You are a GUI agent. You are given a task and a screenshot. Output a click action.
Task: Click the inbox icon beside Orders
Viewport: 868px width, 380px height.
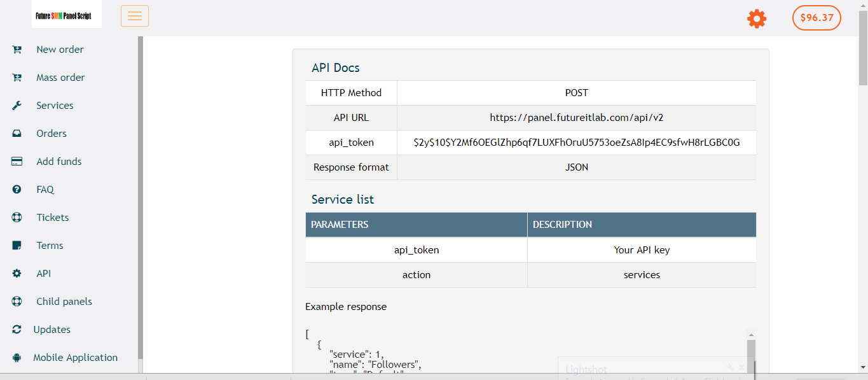tap(17, 134)
